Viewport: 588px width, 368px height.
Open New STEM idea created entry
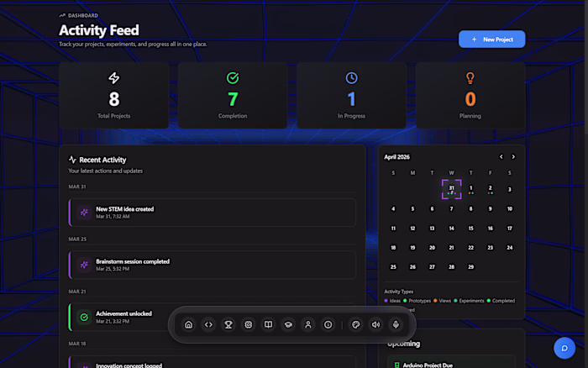click(x=213, y=213)
